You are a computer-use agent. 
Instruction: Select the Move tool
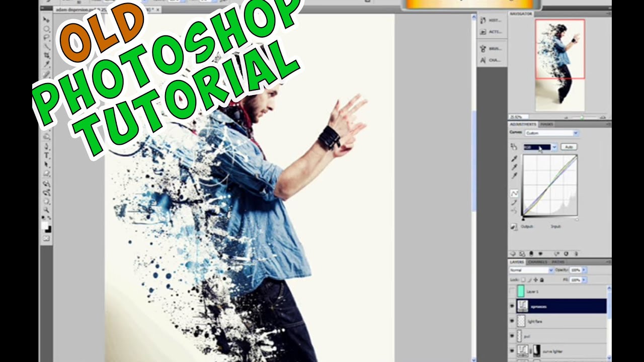pos(46,20)
